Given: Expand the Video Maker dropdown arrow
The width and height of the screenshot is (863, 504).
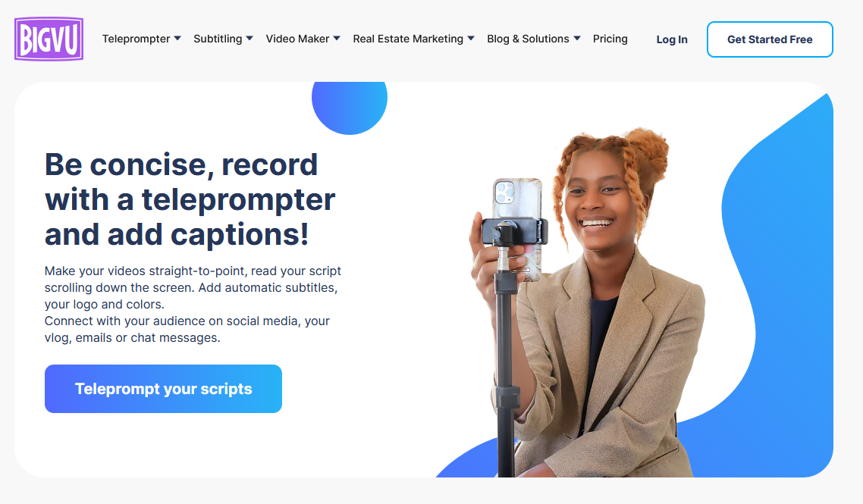Looking at the screenshot, I should click(x=337, y=39).
